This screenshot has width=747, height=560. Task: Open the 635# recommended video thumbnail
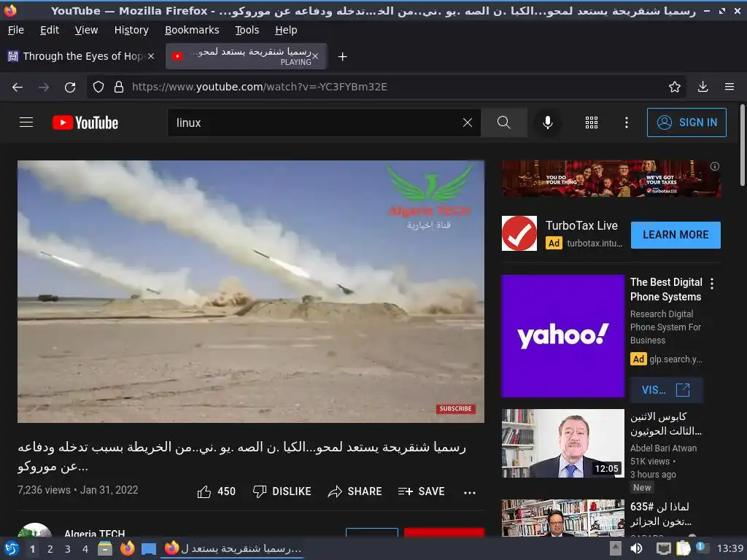pyautogui.click(x=562, y=518)
